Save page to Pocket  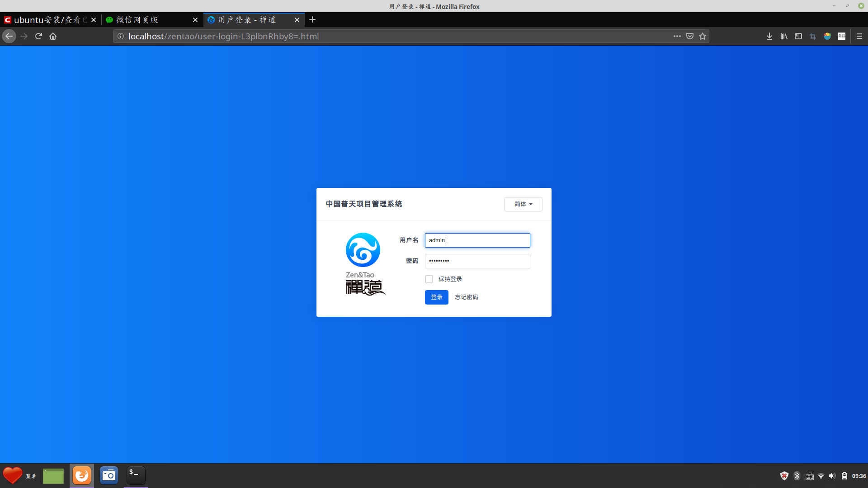(690, 36)
